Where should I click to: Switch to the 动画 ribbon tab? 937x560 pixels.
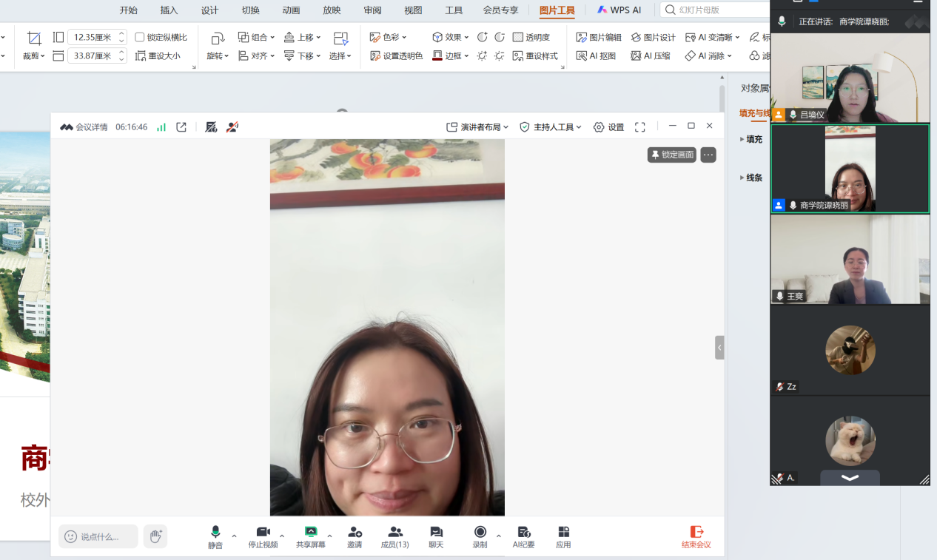point(291,10)
